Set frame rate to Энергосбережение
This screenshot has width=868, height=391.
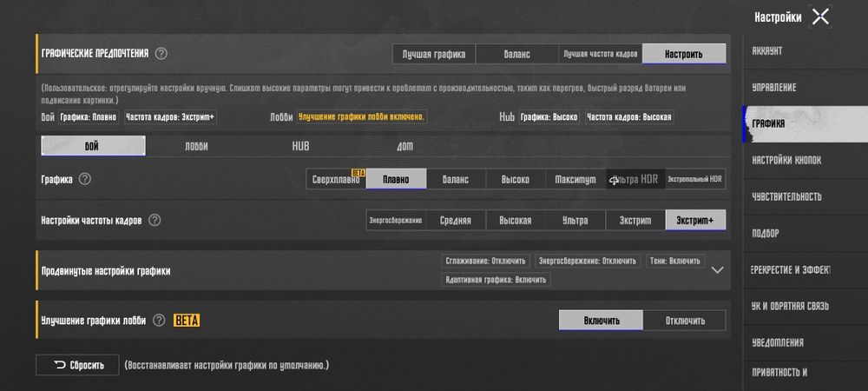pyautogui.click(x=396, y=220)
